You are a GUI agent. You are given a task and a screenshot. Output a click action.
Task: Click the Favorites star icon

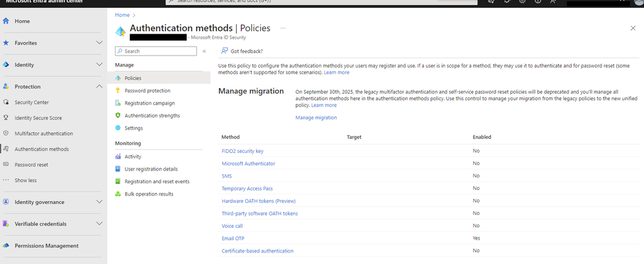pyautogui.click(x=6, y=43)
